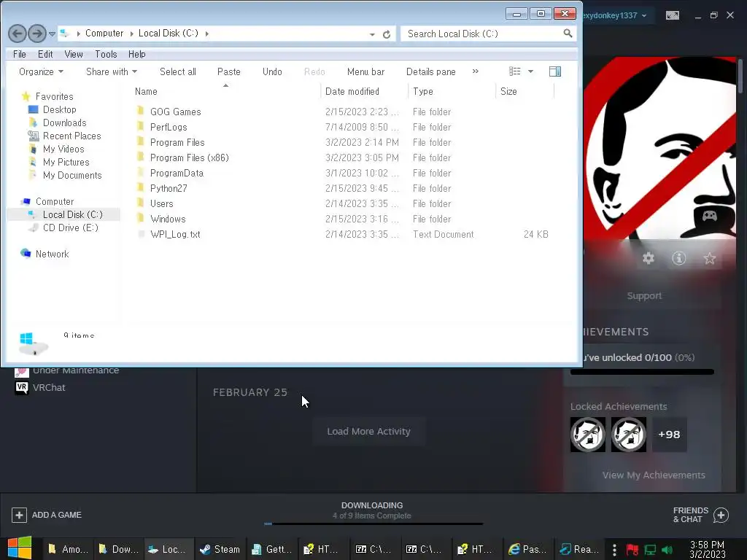Select Network in the navigation pane
Screen dimensions: 747x560
click(x=52, y=254)
